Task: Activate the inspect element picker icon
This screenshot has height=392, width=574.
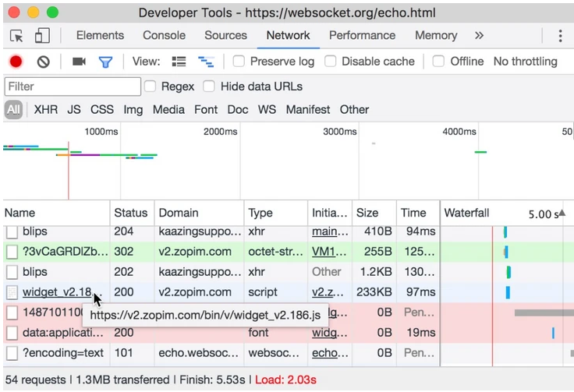Action: tap(16, 36)
